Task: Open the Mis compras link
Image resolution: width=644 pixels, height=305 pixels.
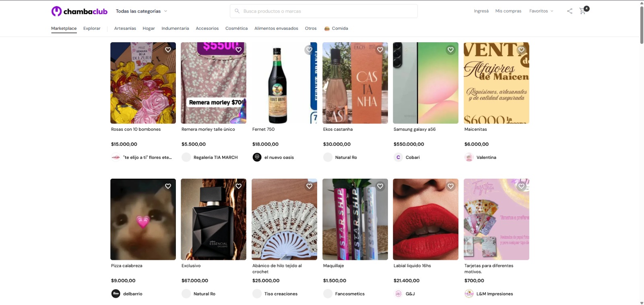Action: (x=508, y=11)
